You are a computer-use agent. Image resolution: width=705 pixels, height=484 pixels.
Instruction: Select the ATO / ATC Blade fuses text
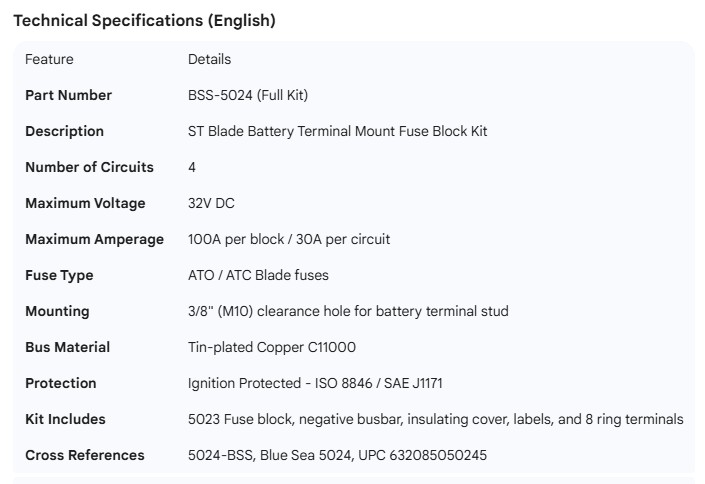pos(258,275)
